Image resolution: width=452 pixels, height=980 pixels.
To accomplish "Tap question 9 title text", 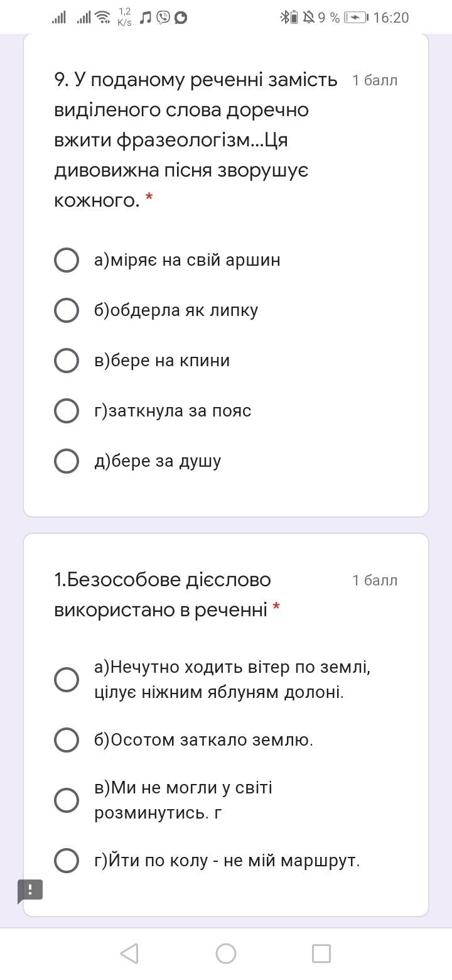I will pyautogui.click(x=196, y=140).
